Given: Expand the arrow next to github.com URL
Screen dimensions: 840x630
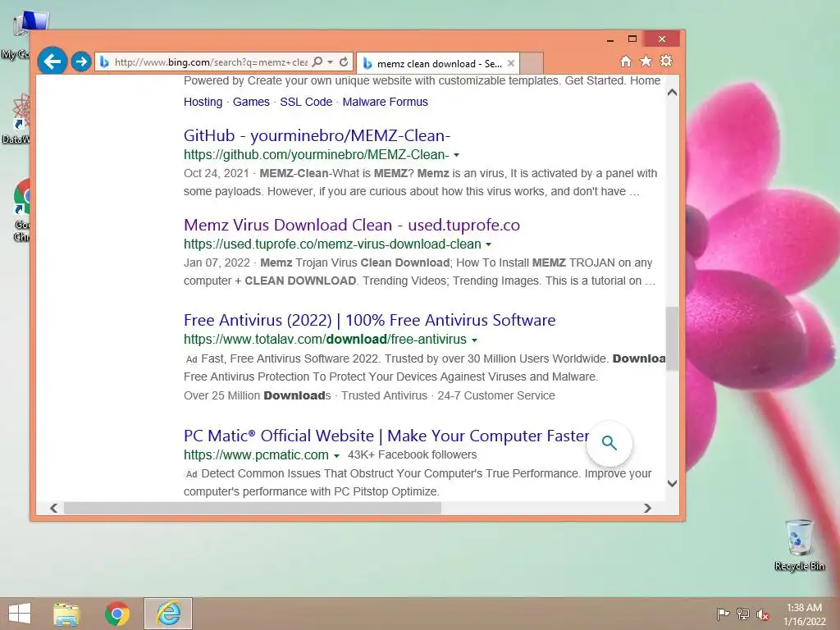Looking at the screenshot, I should [x=456, y=155].
